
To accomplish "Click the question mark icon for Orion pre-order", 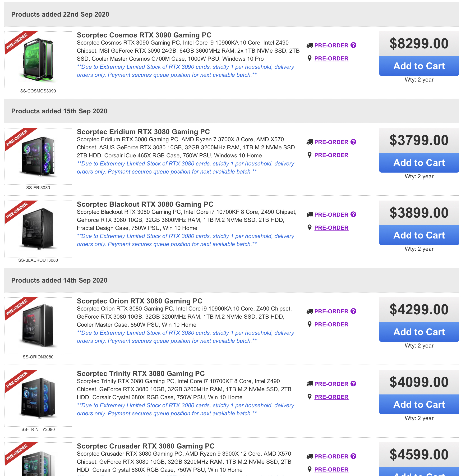I will tap(353, 311).
